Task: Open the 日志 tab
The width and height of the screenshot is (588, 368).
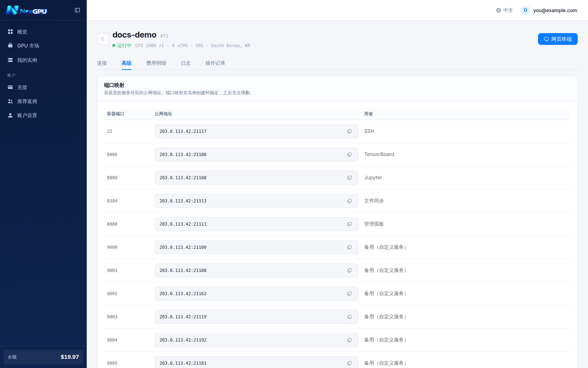Action: click(186, 63)
